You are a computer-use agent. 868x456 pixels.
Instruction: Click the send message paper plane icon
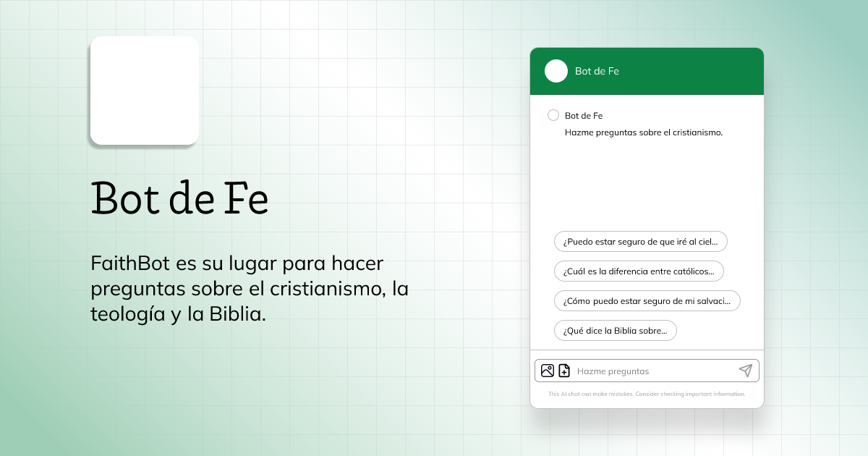tap(746, 371)
